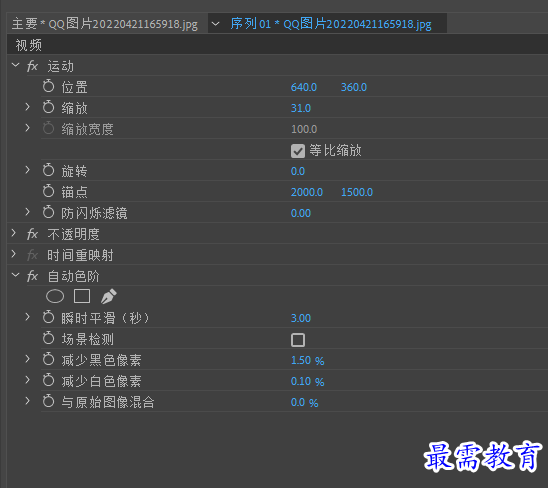Viewport: 548px width, 488px height.
Task: Click the position Y value 360.0
Action: (354, 87)
